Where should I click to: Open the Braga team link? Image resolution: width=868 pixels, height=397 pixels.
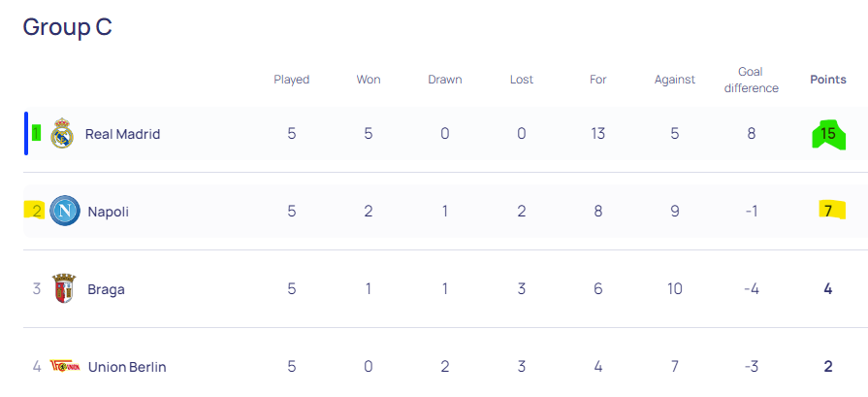pos(106,289)
